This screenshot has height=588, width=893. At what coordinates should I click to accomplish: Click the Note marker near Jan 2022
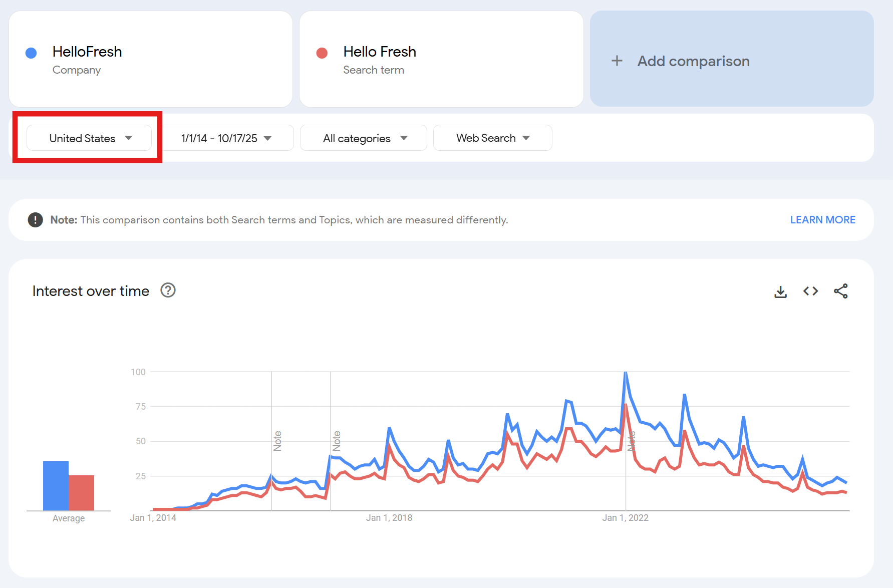coord(632,441)
